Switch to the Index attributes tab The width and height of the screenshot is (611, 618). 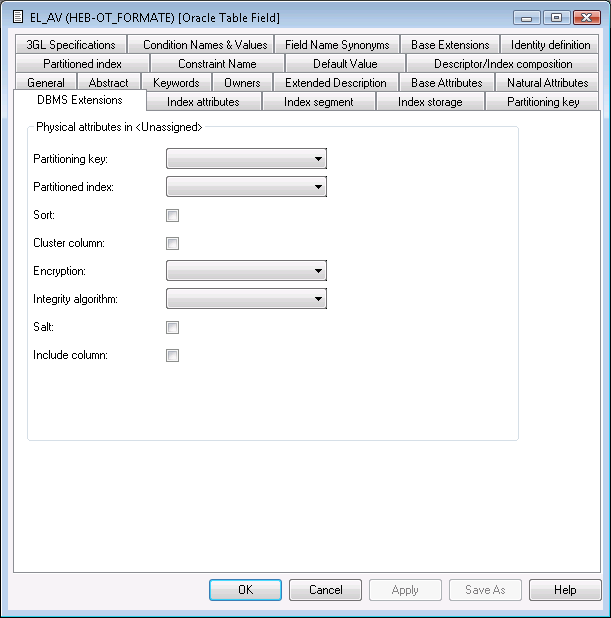click(x=203, y=102)
